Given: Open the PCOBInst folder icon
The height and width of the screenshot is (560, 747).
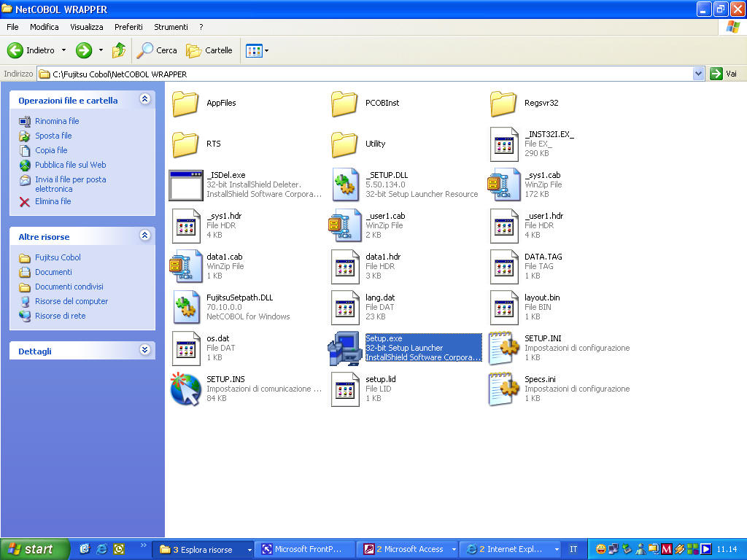Looking at the screenshot, I should (344, 104).
